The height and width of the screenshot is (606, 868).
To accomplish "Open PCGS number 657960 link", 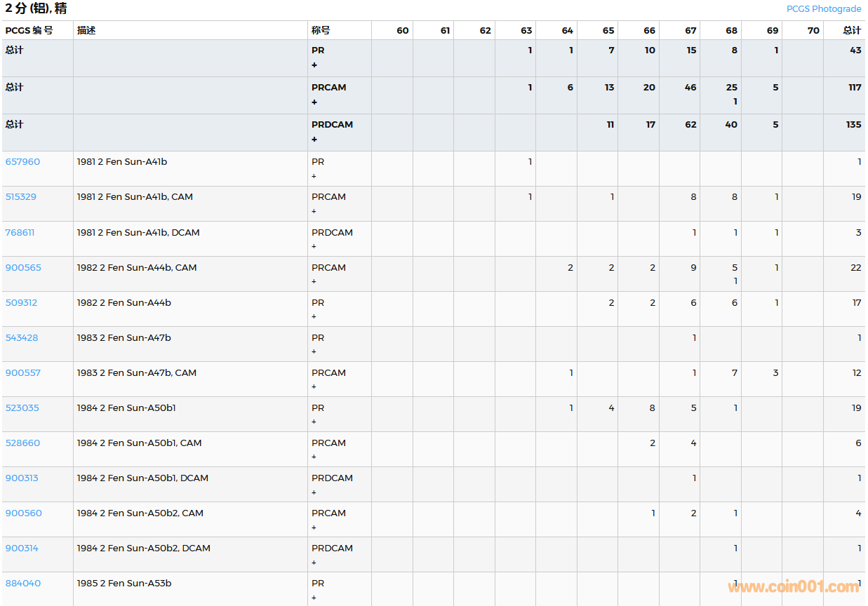I will 22,162.
